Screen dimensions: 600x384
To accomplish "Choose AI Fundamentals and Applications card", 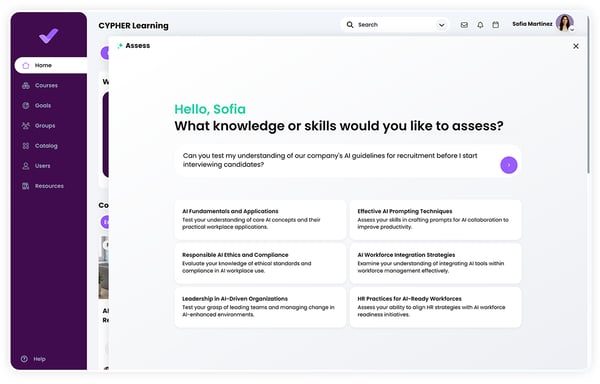I will pos(260,220).
